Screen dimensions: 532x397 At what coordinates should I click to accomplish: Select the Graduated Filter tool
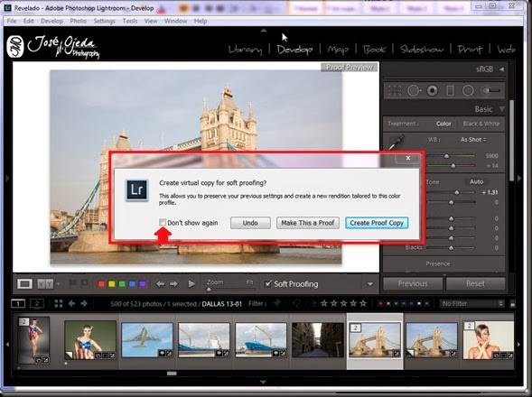pyautogui.click(x=450, y=91)
